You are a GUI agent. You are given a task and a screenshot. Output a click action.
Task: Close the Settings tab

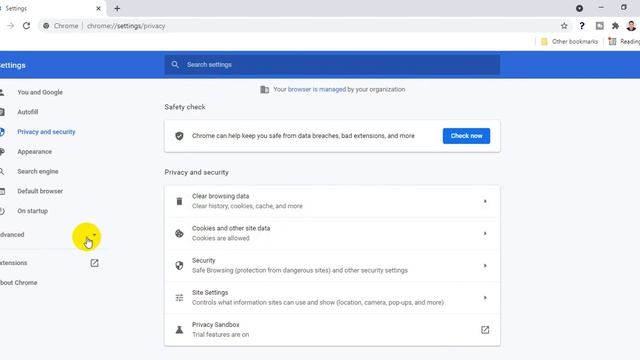98,8
